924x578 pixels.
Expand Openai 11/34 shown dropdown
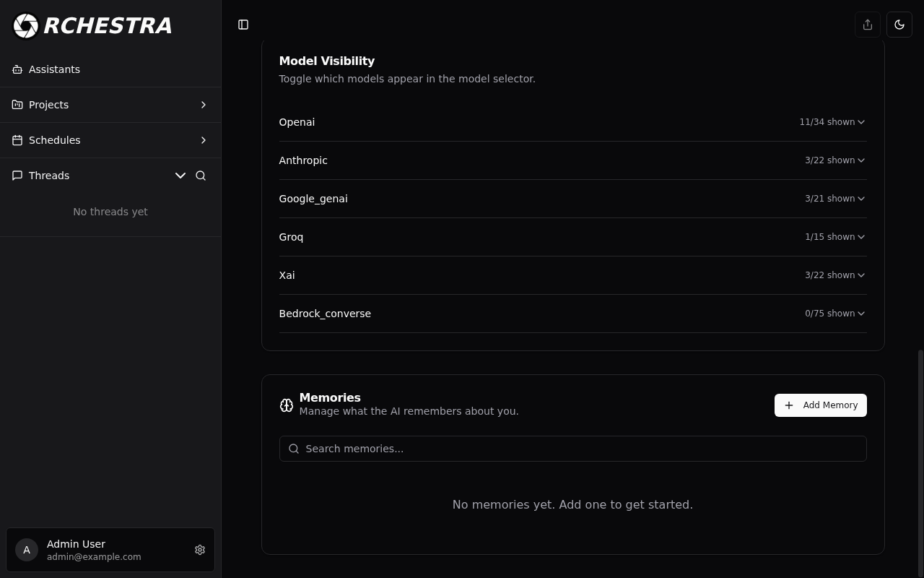click(832, 122)
